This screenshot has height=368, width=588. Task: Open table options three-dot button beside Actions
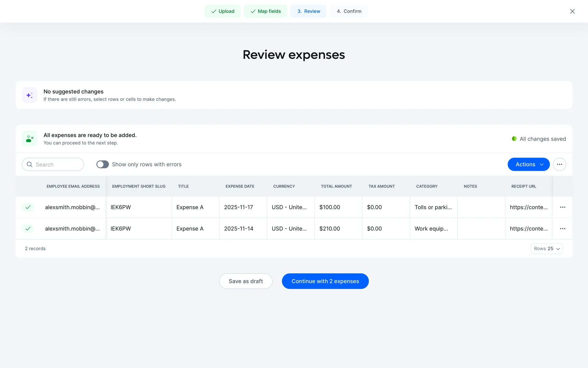pos(559,164)
